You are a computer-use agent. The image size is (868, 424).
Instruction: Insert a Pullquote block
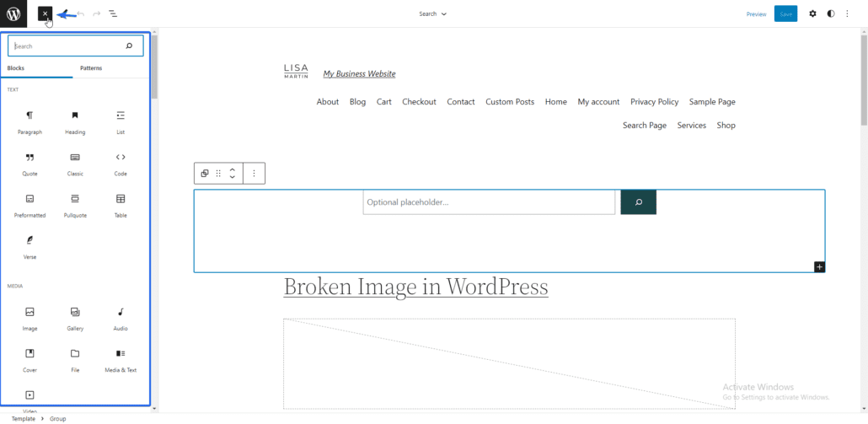75,206
